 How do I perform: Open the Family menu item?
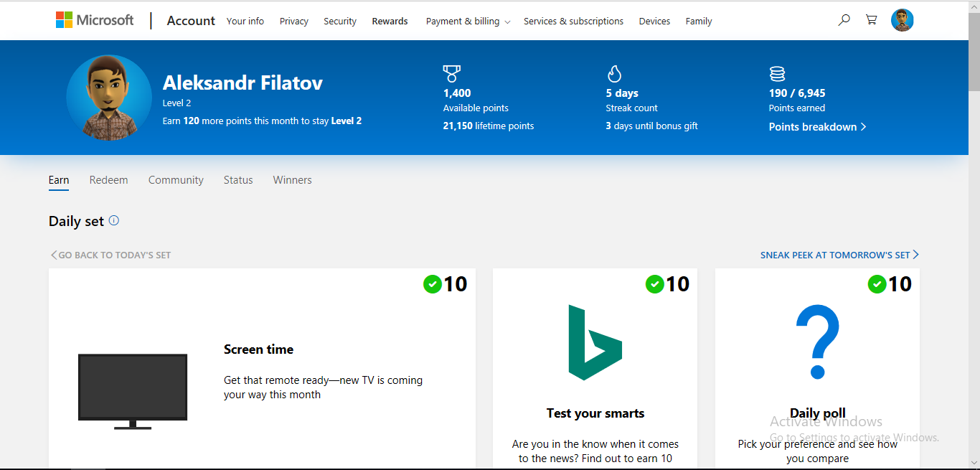(x=699, y=22)
